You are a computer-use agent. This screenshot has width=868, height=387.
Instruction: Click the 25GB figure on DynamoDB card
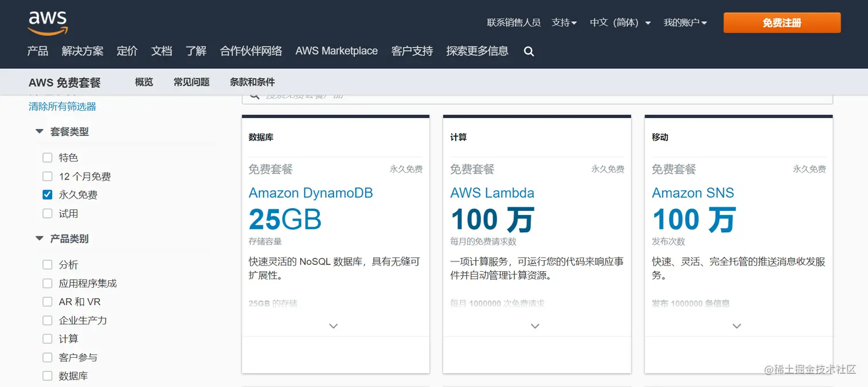(x=285, y=220)
